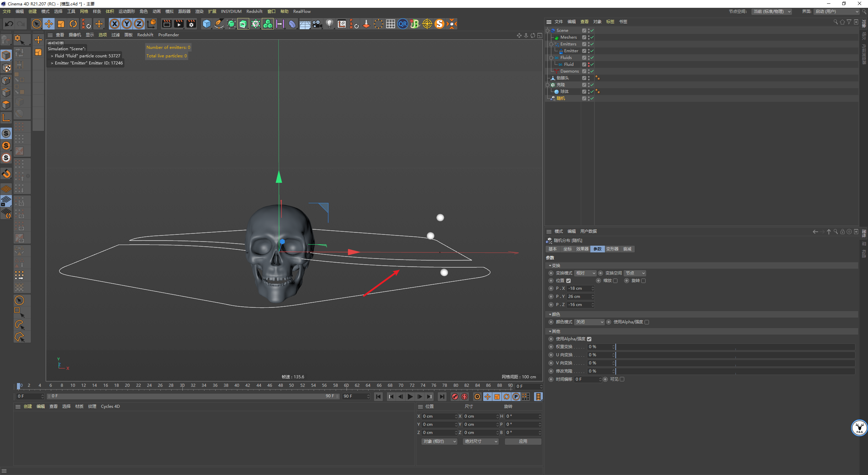Image resolution: width=868 pixels, height=475 pixels.
Task: Uncheck 使用Alpha/强度 under 其他
Action: (x=589, y=339)
